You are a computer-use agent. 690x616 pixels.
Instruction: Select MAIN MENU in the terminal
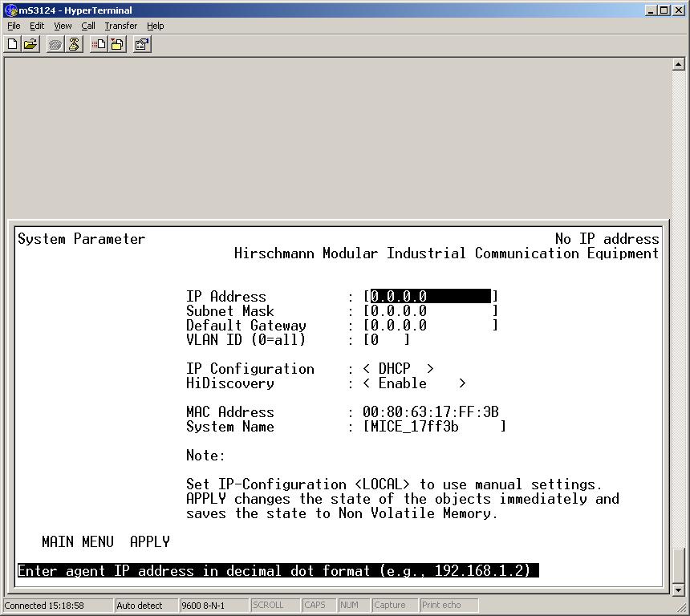(77, 542)
